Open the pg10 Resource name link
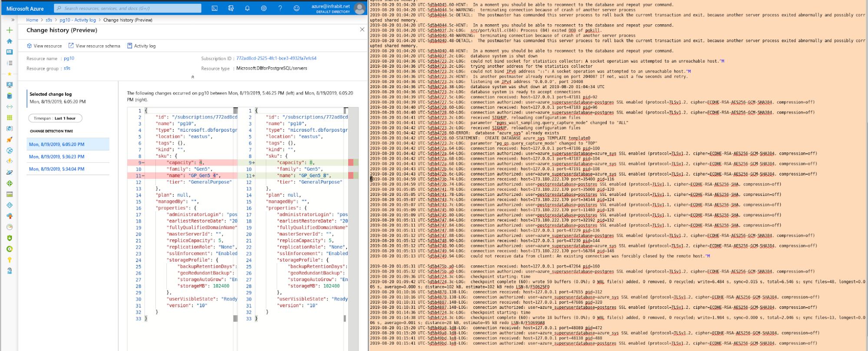 point(69,58)
